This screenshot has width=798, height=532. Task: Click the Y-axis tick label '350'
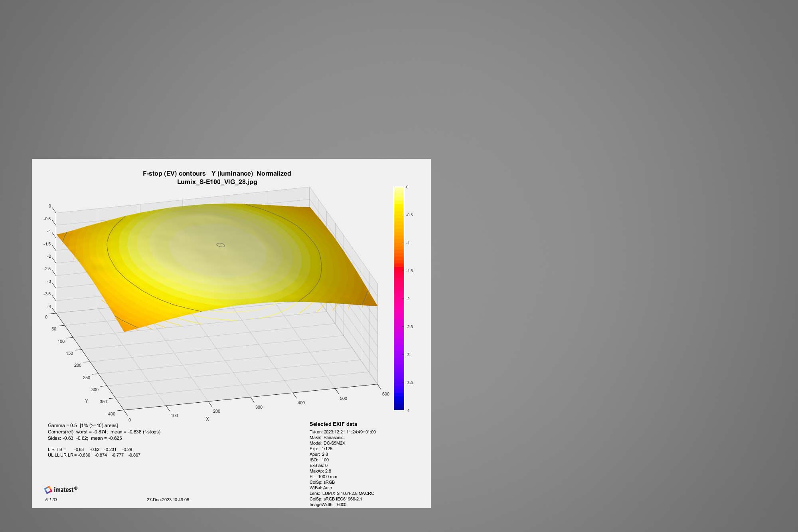tap(103, 401)
